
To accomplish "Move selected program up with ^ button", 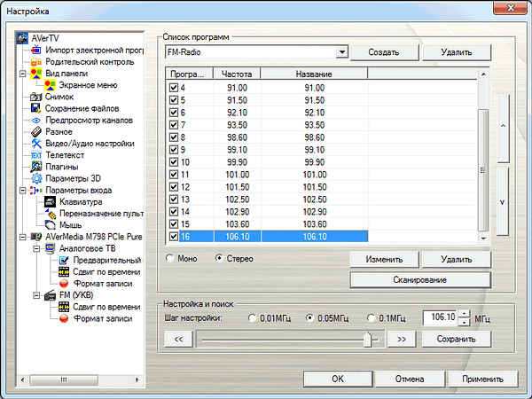I will 503,127.
